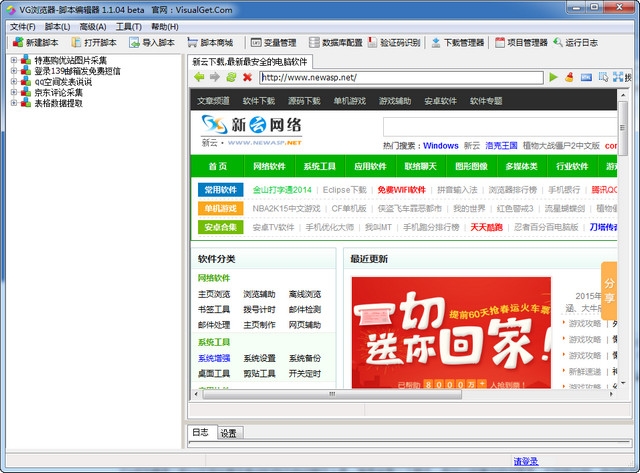The width and height of the screenshot is (640, 473).
Task: Click the blue screen icon beside address bar
Action: click(x=586, y=77)
